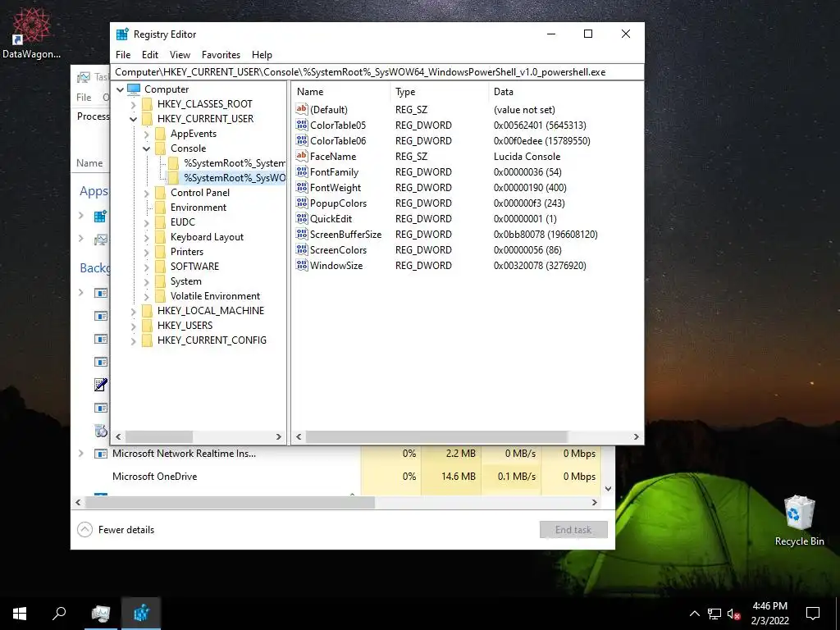Select the Printers key
Screen dimensions: 840x630
tap(186, 252)
